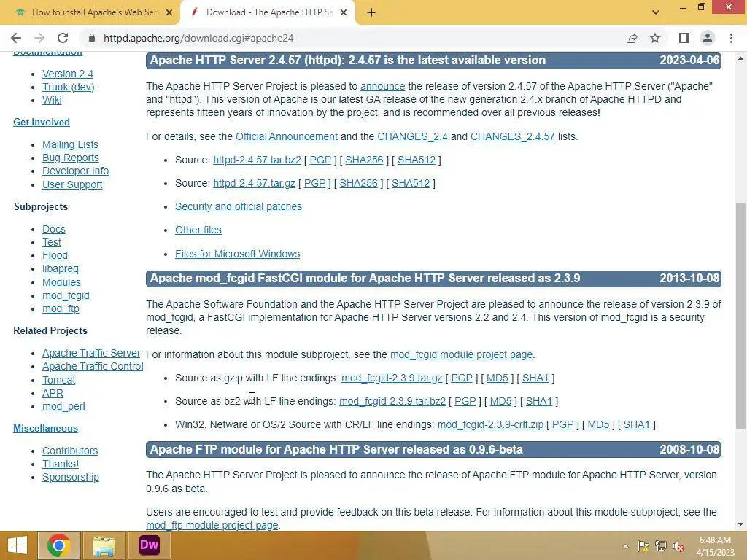Open the Official Announcement link
The width and height of the screenshot is (747, 560).
(x=287, y=136)
